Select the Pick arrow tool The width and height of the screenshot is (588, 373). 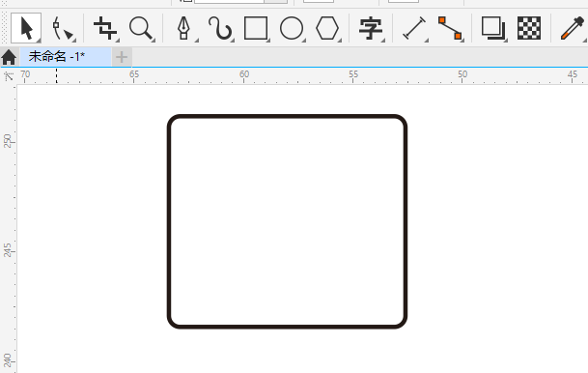(x=26, y=28)
